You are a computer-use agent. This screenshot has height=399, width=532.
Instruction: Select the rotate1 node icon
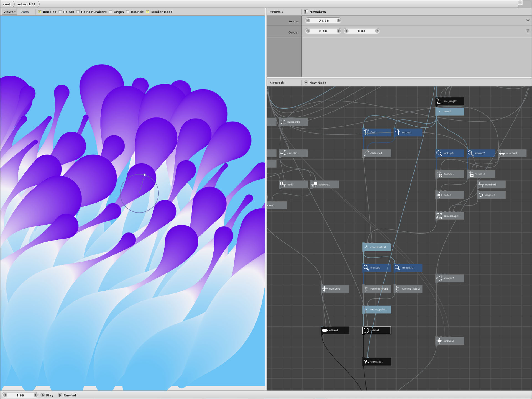coord(366,330)
